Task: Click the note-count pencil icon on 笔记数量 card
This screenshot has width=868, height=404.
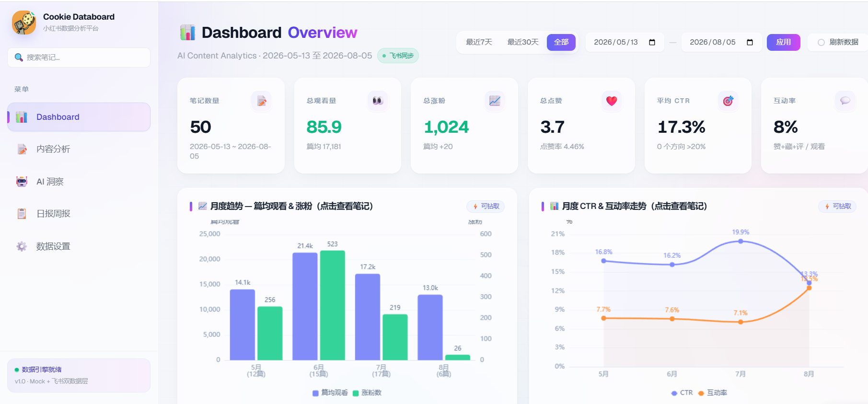Action: point(262,101)
